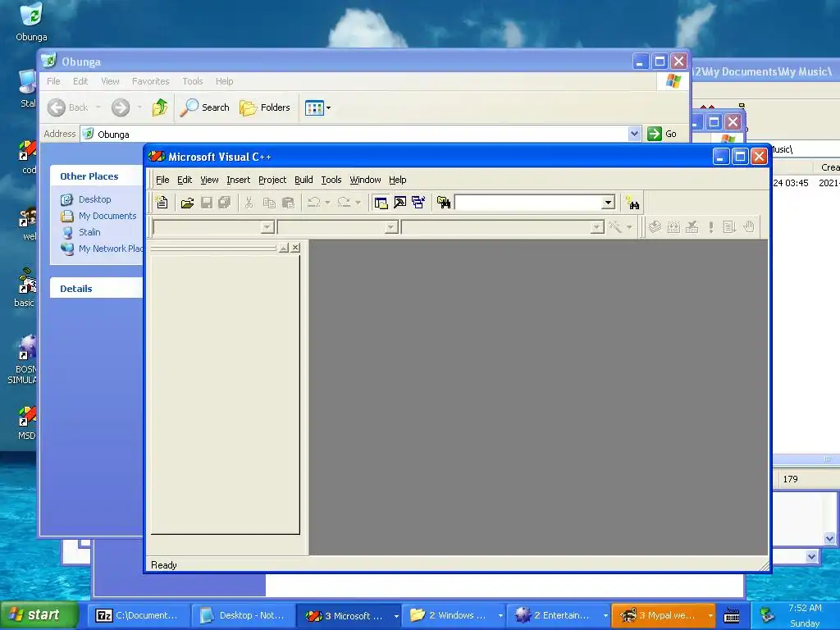Close the docked Workspace pane
This screenshot has height=630, width=840.
point(295,248)
